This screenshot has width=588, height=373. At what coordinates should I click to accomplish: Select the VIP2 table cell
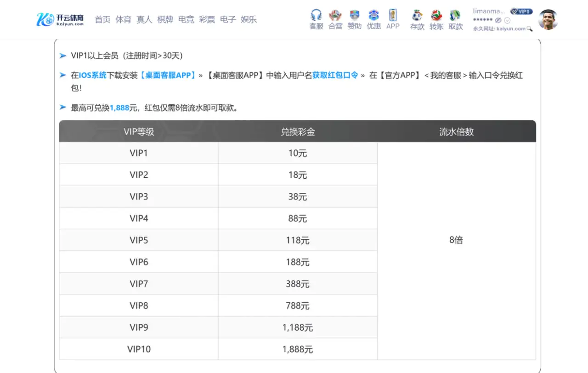click(139, 175)
